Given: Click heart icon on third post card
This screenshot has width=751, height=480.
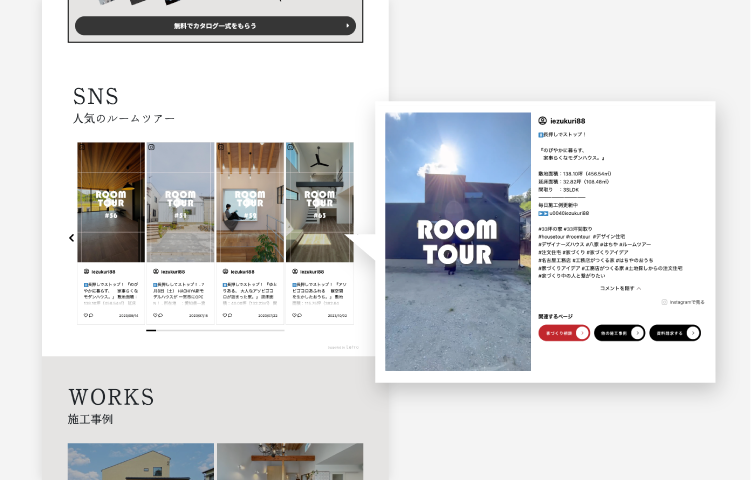Looking at the screenshot, I should 223,315.
